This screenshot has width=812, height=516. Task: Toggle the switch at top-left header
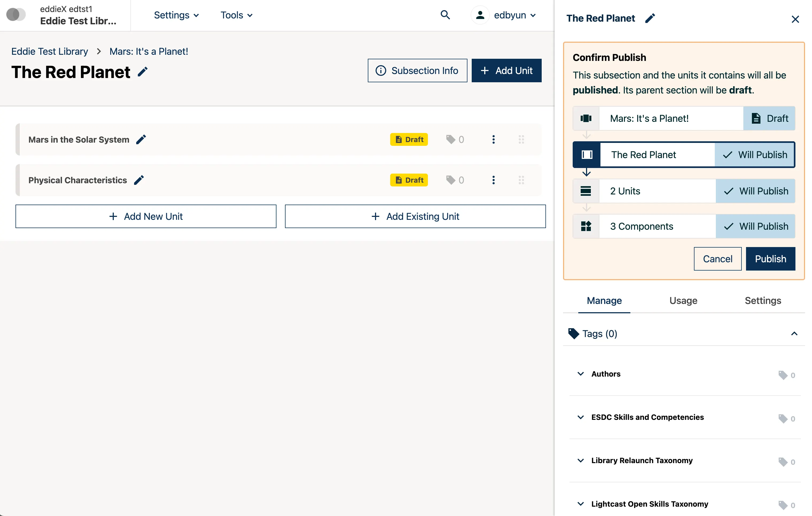(x=16, y=15)
